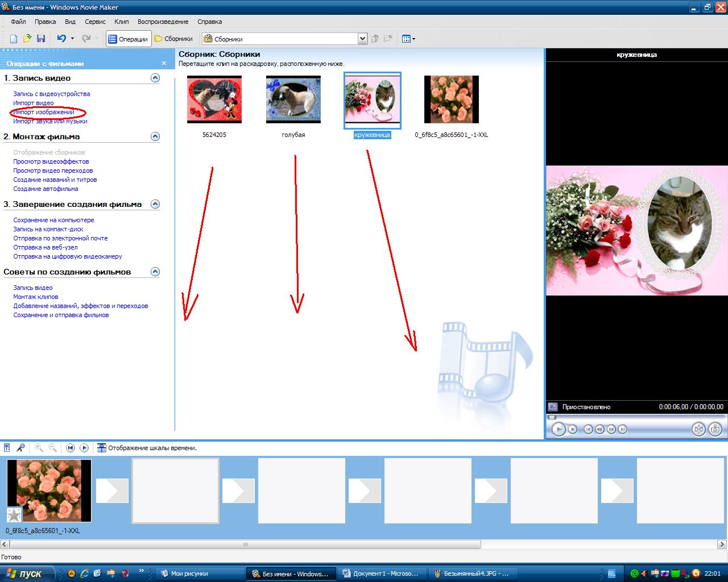728x582 pixels.
Task: Take a picture from the preview
Action: point(715,430)
